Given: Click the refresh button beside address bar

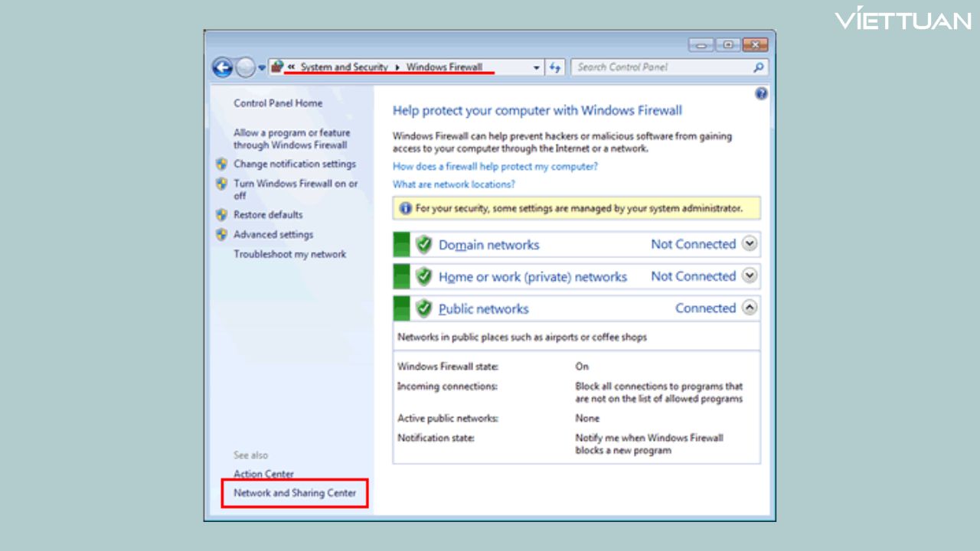Looking at the screenshot, I should tap(556, 67).
